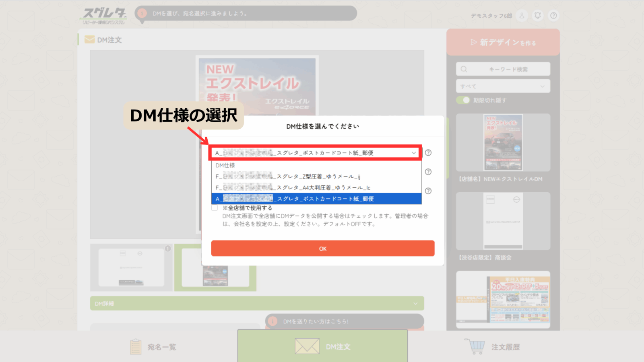Select the NEWエクストレイルDM thumbnail
The image size is (644, 362).
[x=503, y=142]
